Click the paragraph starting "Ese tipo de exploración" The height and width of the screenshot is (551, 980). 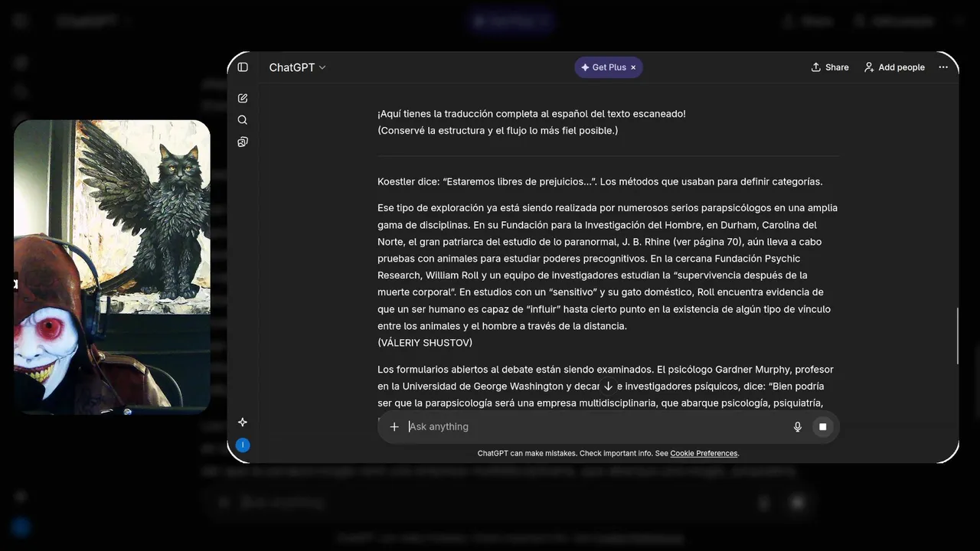tap(608, 267)
